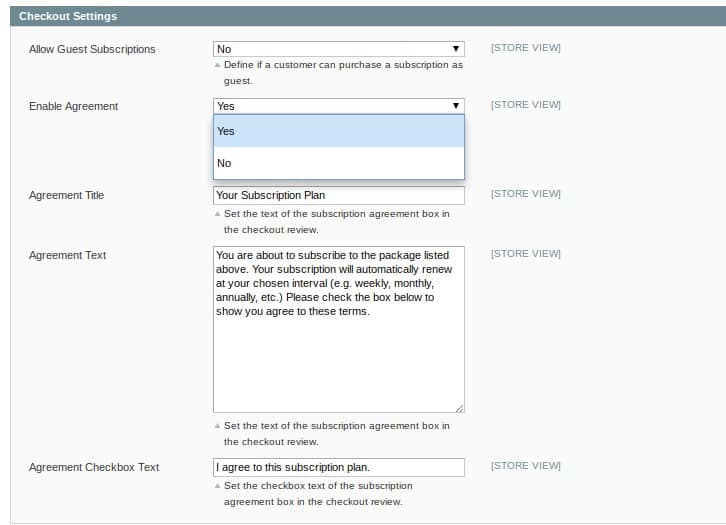
Task: Click the Agreement Text textarea resize handle
Action: click(459, 408)
